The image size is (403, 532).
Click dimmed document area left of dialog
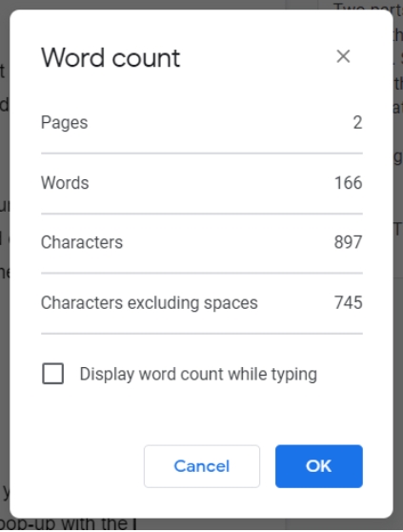coord(5,339)
